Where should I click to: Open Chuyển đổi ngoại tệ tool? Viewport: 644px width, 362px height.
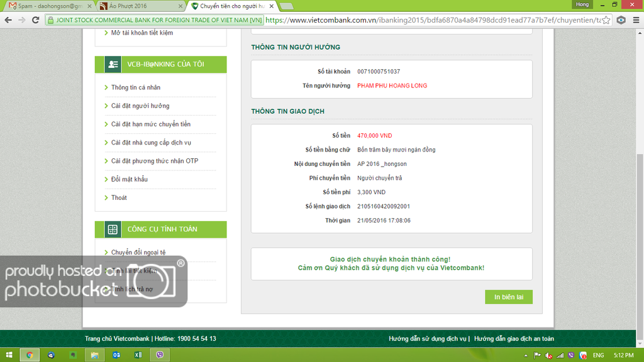coord(138,253)
